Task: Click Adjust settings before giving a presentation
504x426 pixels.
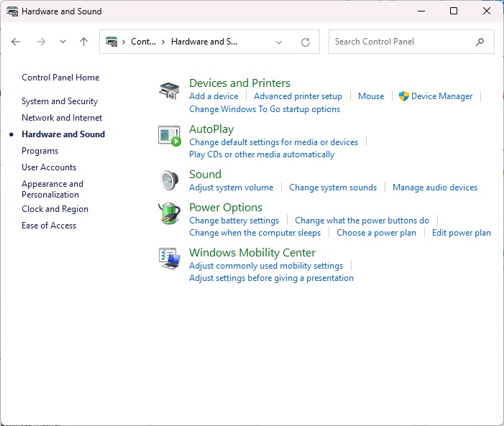Action: 271,278
